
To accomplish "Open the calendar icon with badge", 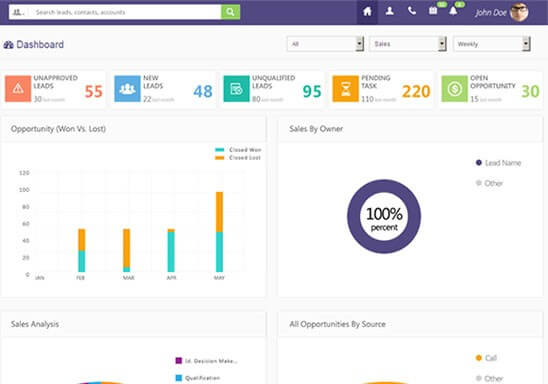I will tap(433, 11).
